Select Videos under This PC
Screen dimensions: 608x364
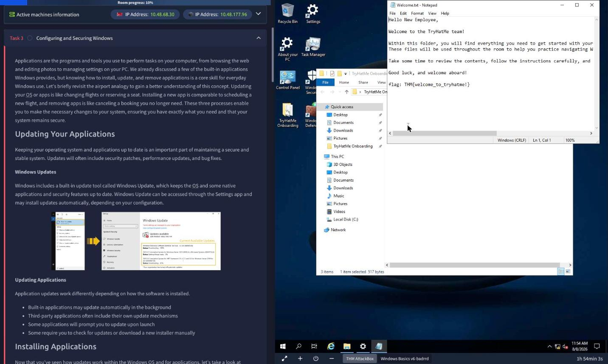pos(339,212)
